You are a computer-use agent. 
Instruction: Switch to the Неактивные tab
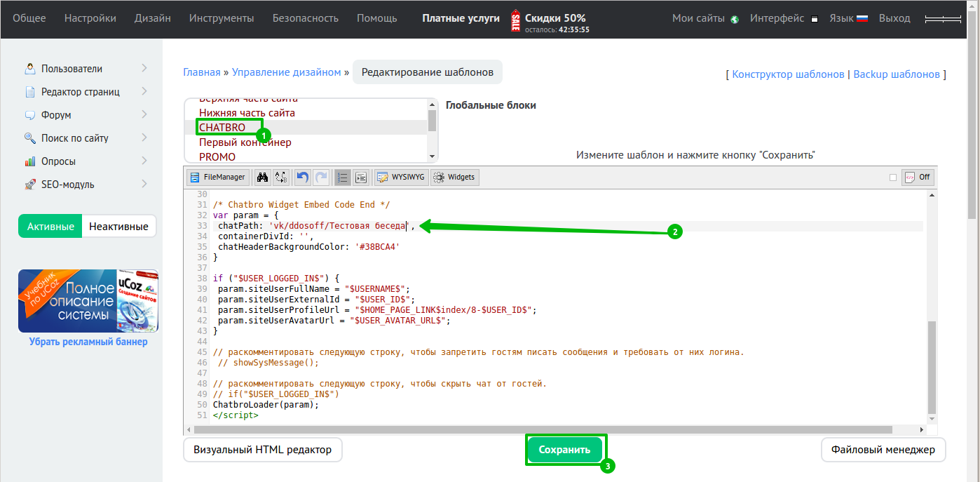pyautogui.click(x=118, y=227)
